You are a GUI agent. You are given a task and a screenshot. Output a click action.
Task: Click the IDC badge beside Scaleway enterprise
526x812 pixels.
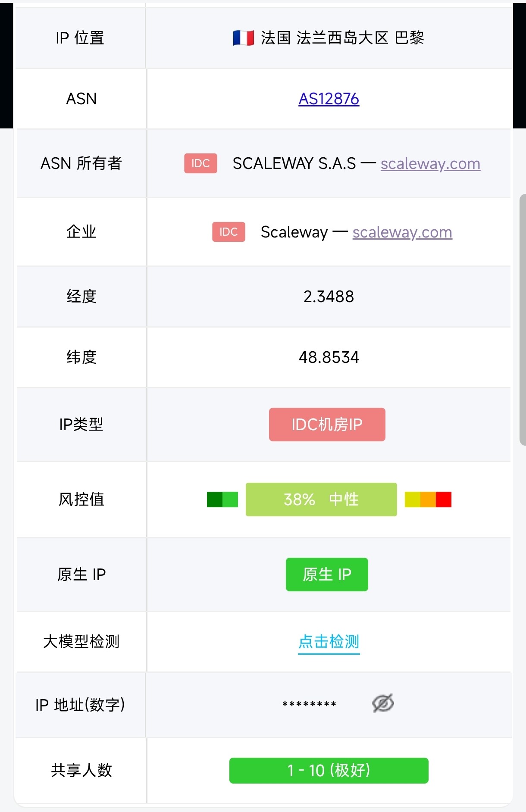coord(229,232)
